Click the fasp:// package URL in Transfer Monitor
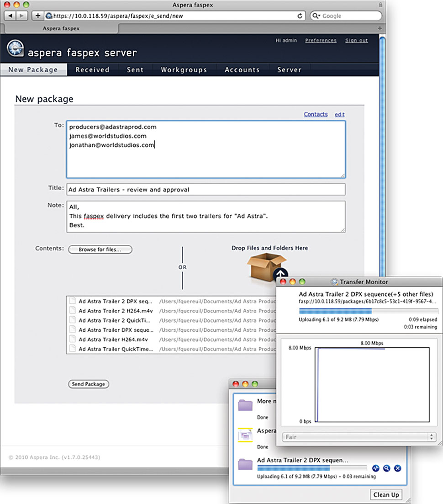443x504 pixels. [x=368, y=302]
